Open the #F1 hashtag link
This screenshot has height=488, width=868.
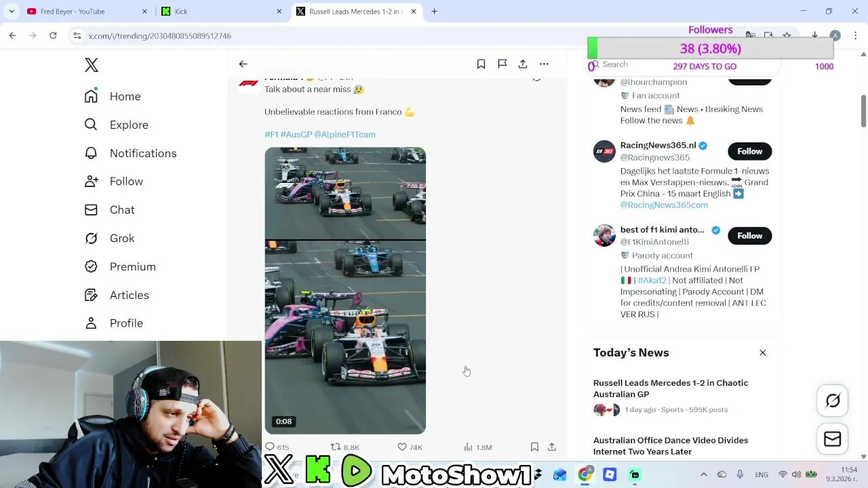[271, 134]
